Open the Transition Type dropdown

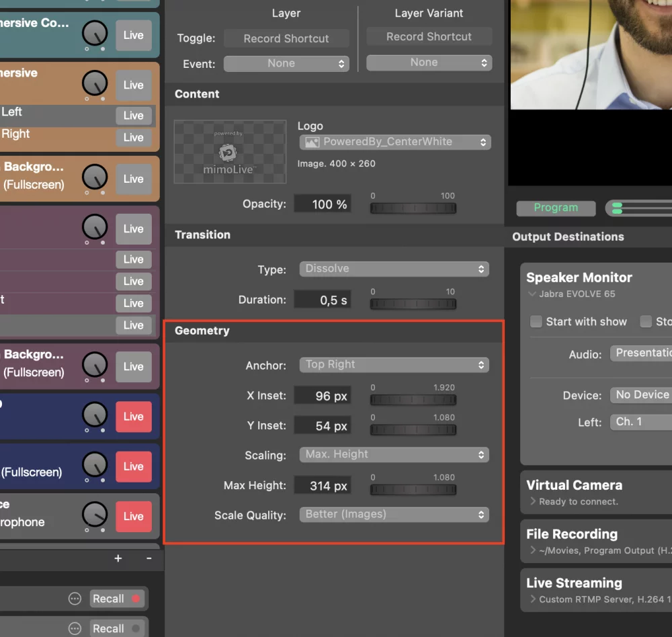coord(394,269)
